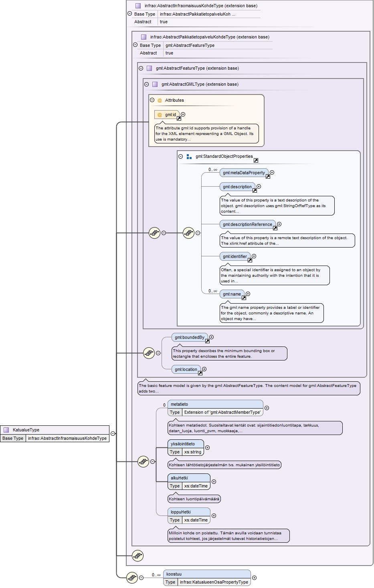Screen dimensions: 374x588
Task: Expand gml:metaDataProperty element
Action: point(272,172)
